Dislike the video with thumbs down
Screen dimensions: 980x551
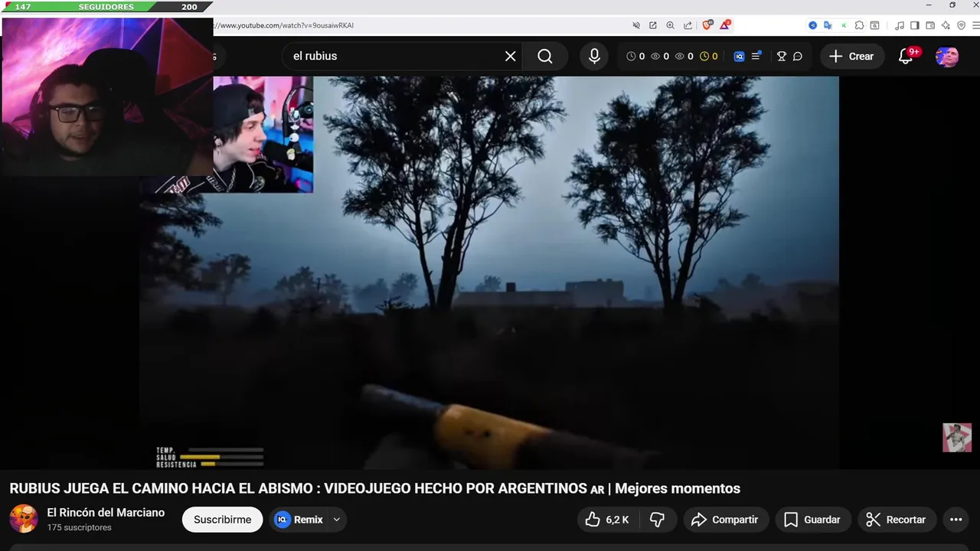coord(657,520)
